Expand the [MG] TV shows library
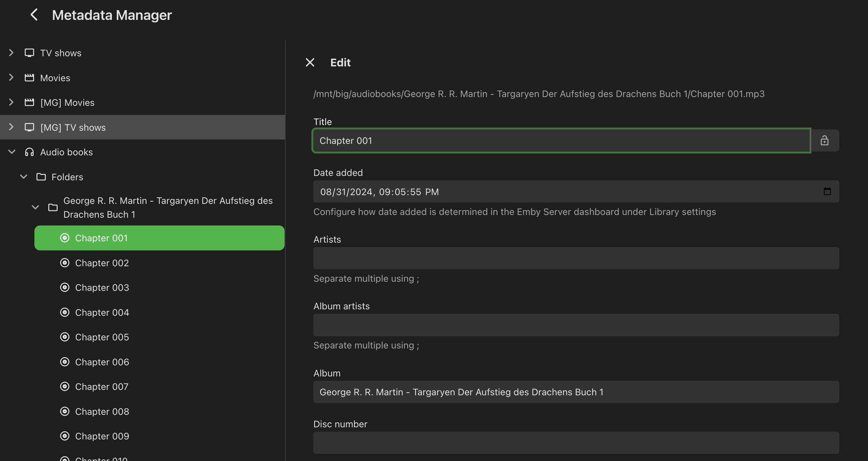 (11, 127)
